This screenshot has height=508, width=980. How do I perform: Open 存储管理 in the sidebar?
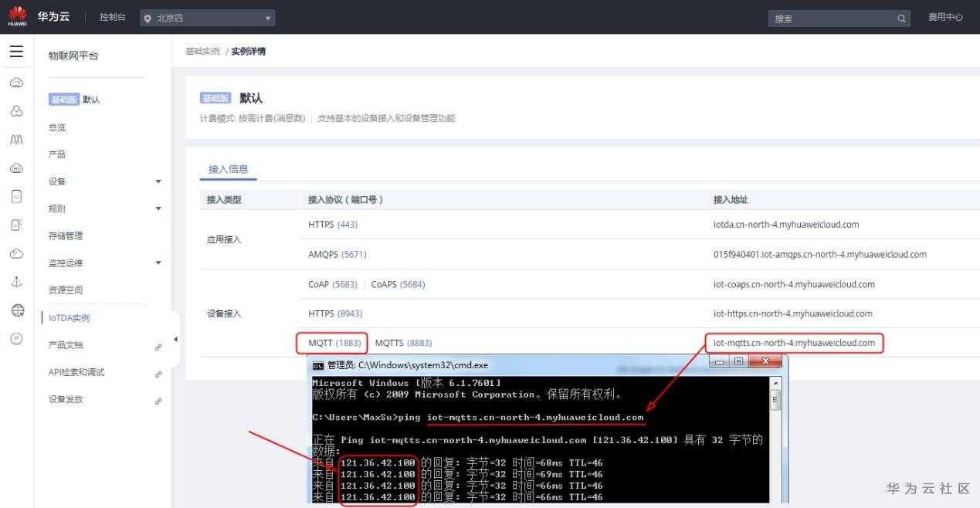[66, 236]
